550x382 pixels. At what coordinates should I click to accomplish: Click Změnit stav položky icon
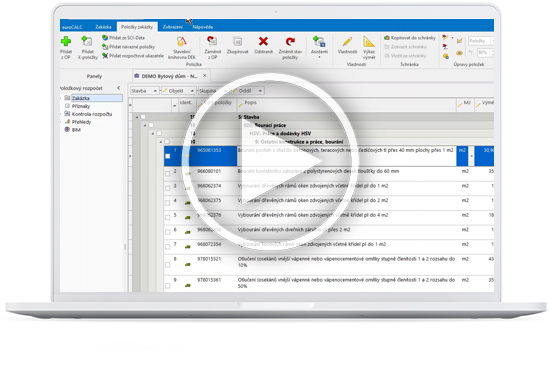point(290,42)
